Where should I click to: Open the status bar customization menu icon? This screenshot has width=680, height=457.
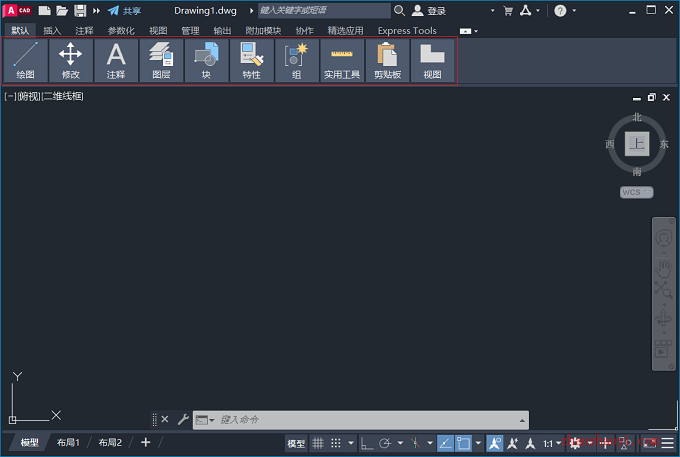(x=667, y=443)
